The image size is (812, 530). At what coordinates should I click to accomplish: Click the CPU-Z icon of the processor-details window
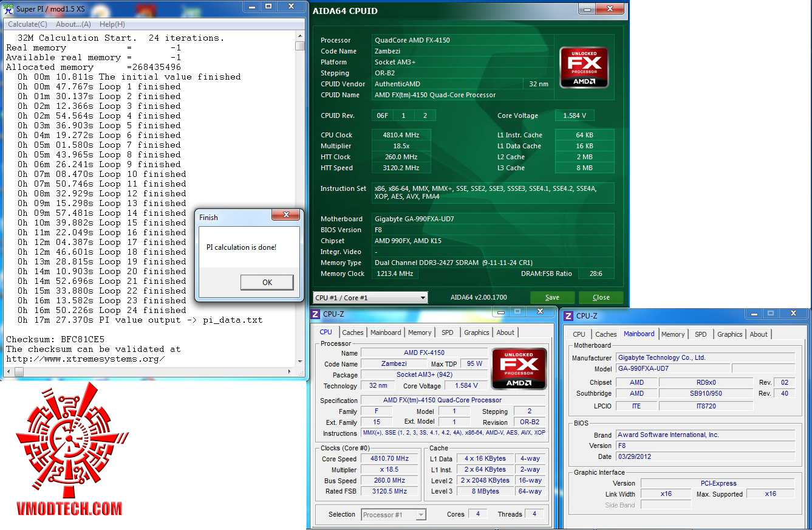click(x=315, y=314)
